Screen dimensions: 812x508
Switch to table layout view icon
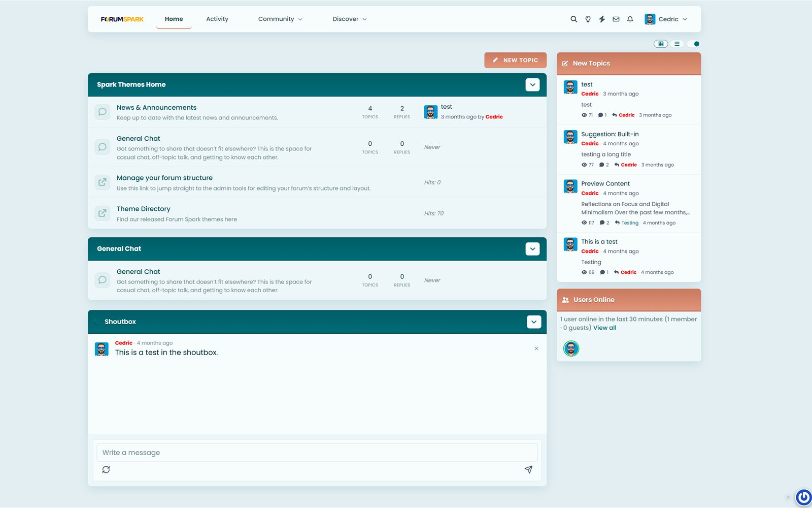pyautogui.click(x=661, y=44)
